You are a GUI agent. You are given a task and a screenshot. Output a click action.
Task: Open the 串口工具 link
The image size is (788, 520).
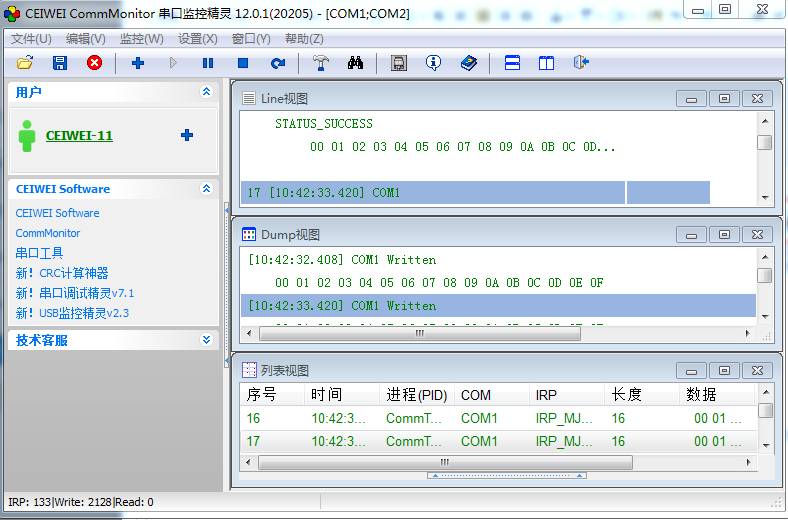[x=39, y=253]
